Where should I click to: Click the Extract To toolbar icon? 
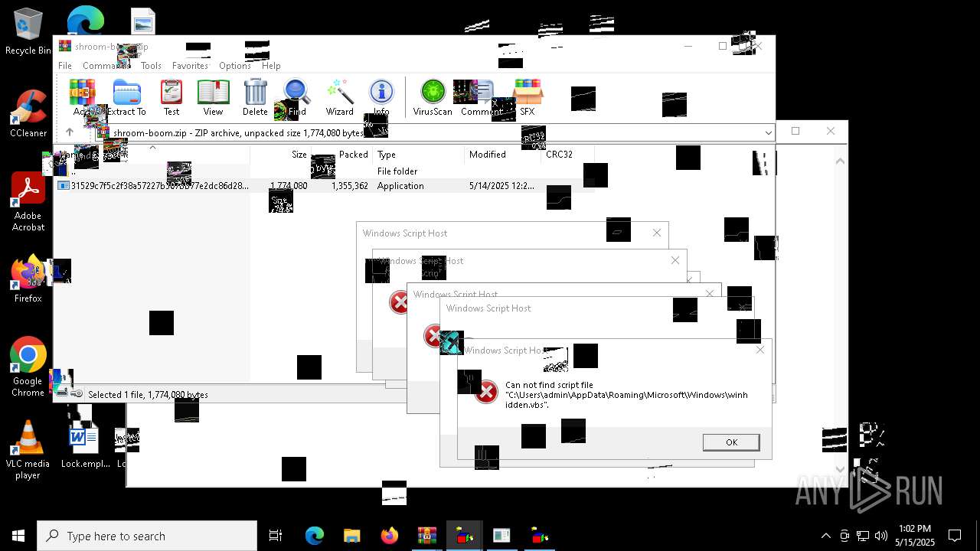(x=126, y=97)
